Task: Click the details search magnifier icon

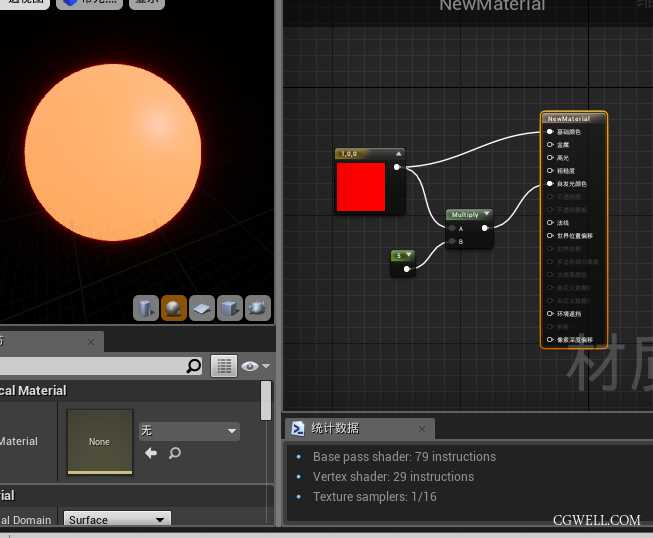Action: [194, 366]
